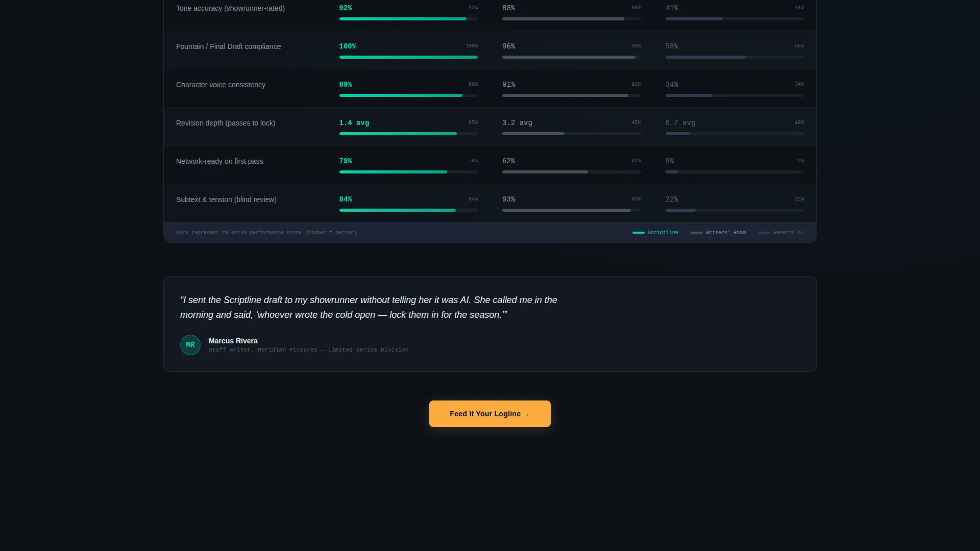Click the Revision depth (passes to lock) label

[x=226, y=123]
